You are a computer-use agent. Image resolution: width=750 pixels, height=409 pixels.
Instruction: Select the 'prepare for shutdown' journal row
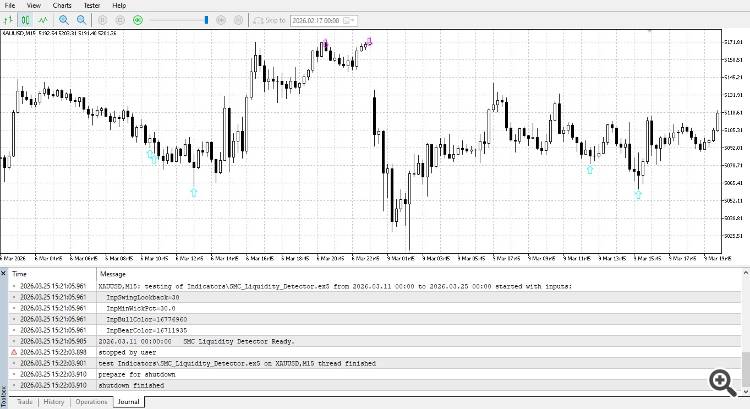375,374
